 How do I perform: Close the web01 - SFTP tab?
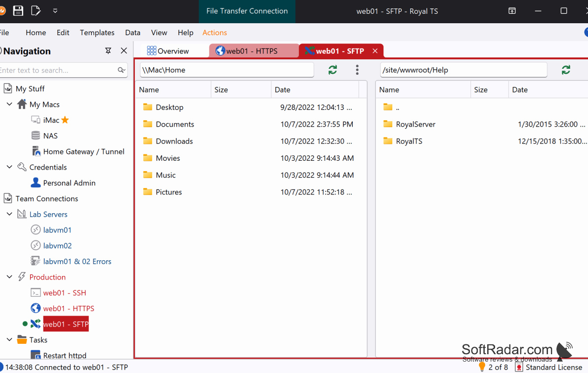(375, 51)
